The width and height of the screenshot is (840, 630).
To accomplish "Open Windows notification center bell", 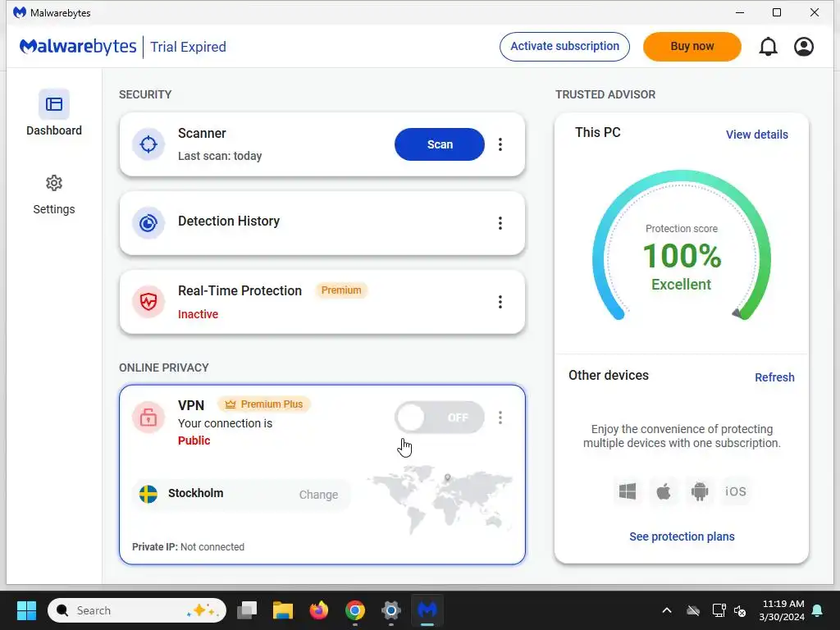I will (x=818, y=610).
